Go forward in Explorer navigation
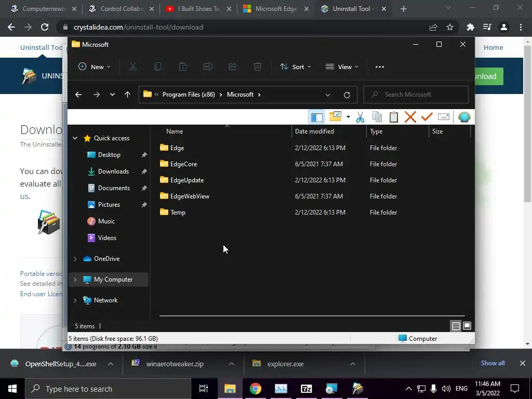This screenshot has width=532, height=399. [96, 95]
